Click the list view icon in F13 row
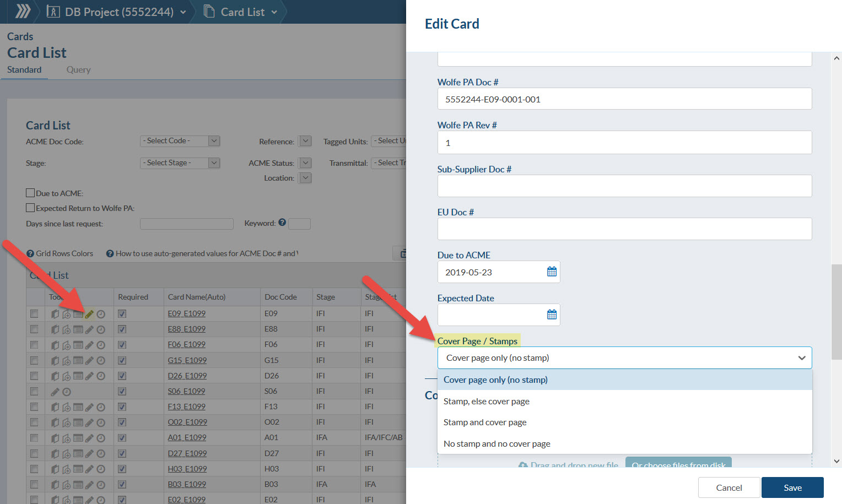Screen dimensions: 842x504 pyautogui.click(x=78, y=407)
